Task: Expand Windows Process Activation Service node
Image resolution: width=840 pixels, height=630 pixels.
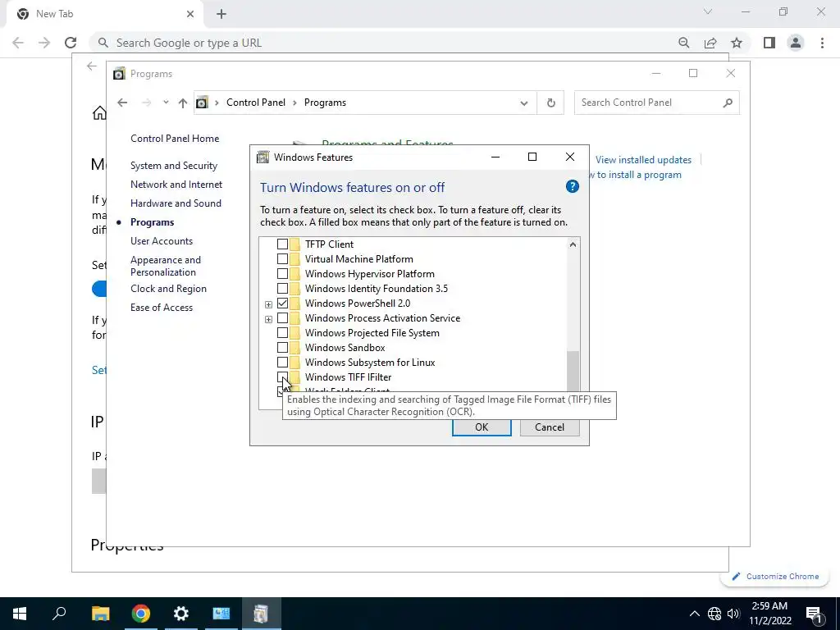Action: pos(268,319)
